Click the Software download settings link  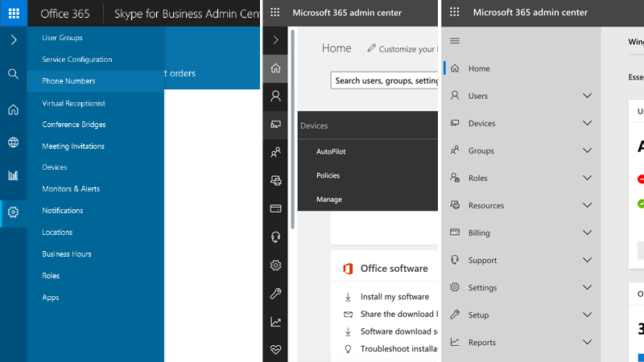pos(398,331)
